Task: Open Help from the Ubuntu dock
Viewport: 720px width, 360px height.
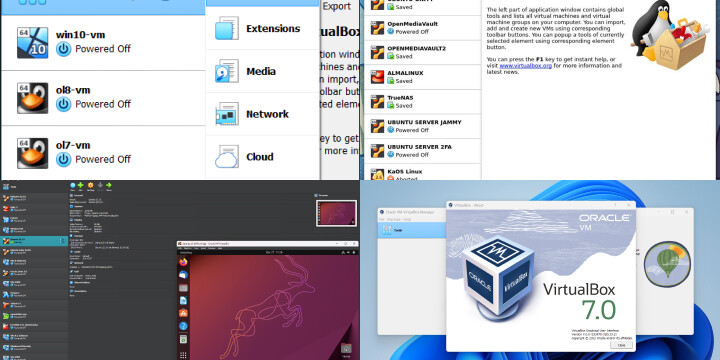Action: (183, 326)
